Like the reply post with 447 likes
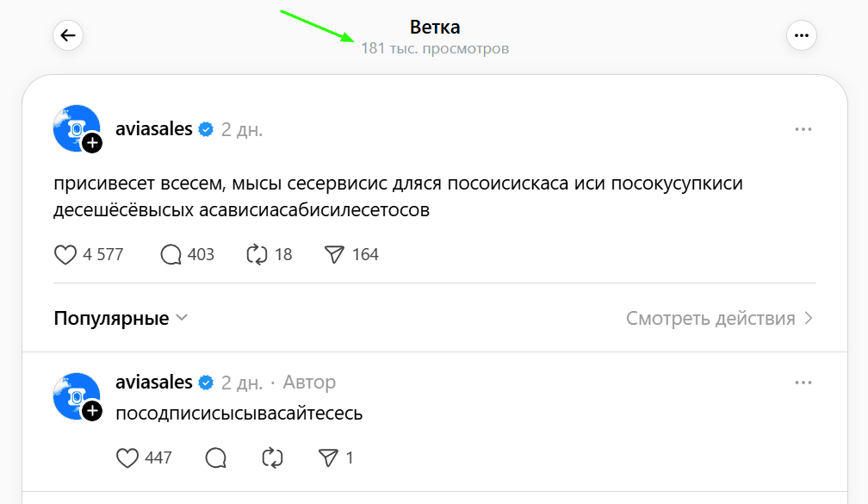The image size is (868, 504). (x=127, y=458)
